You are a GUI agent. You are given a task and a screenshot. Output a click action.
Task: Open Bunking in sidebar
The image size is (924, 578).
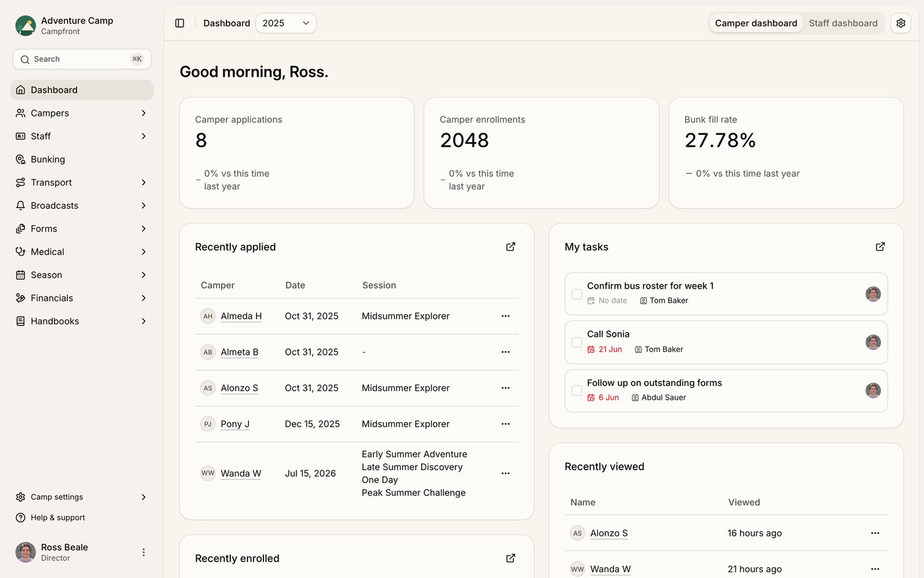[x=82, y=159]
